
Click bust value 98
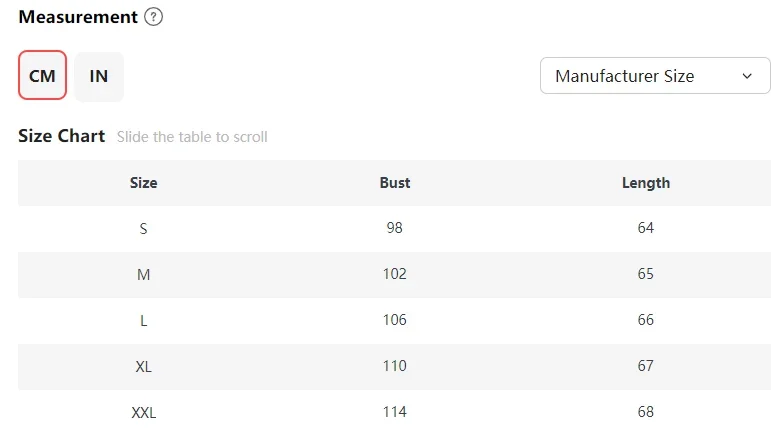pyautogui.click(x=395, y=228)
